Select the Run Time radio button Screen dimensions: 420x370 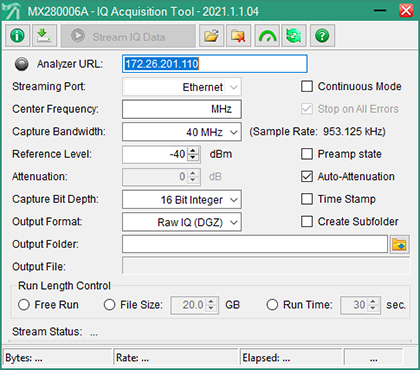pos(272,305)
